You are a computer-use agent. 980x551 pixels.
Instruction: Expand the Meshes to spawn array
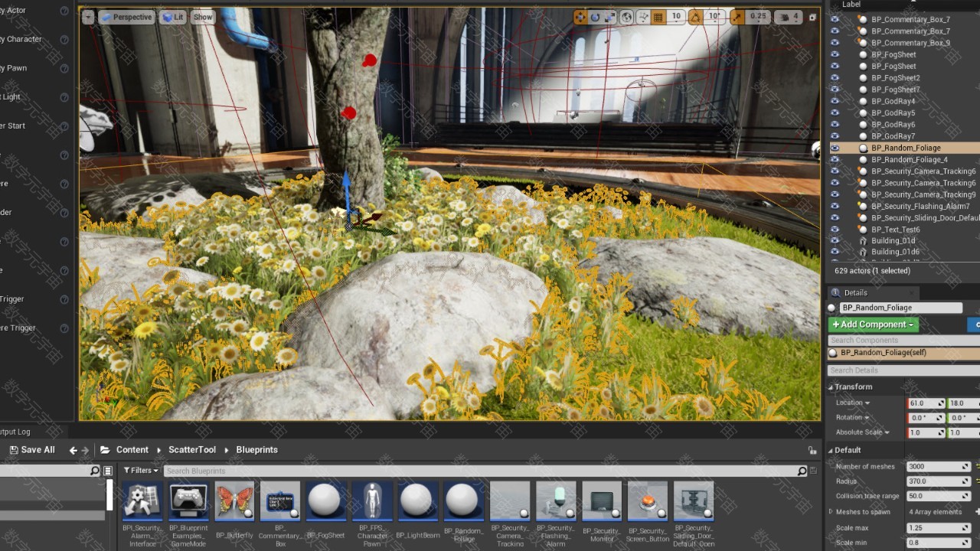click(x=831, y=512)
